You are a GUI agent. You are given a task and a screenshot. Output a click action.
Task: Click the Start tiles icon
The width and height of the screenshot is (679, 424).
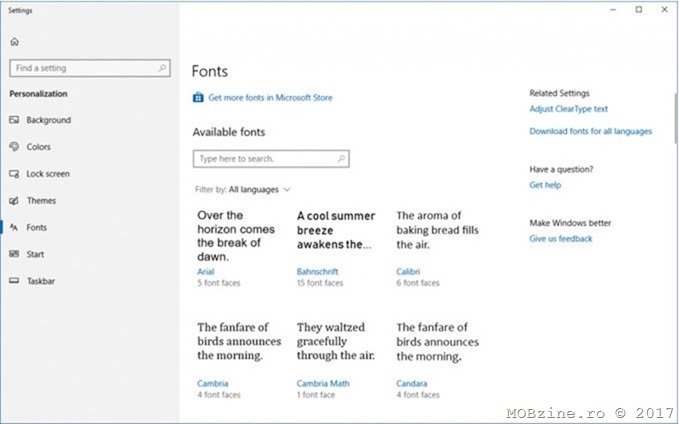14,254
